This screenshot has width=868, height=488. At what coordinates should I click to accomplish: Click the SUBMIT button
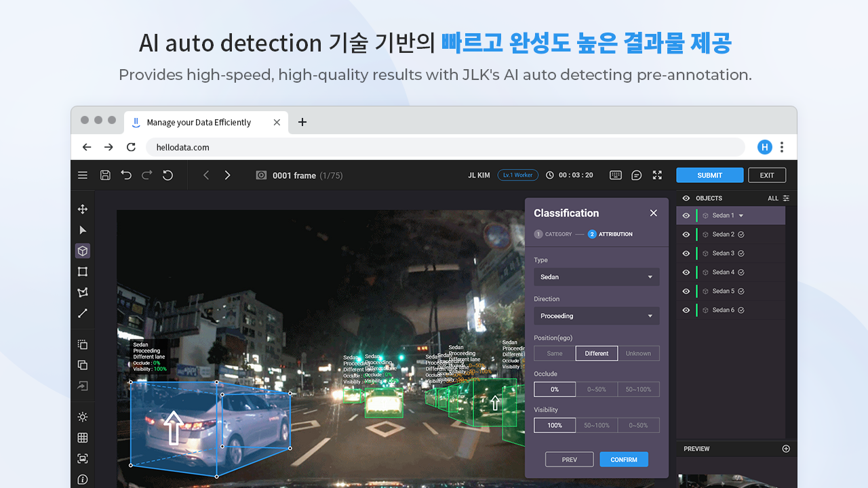(x=710, y=175)
